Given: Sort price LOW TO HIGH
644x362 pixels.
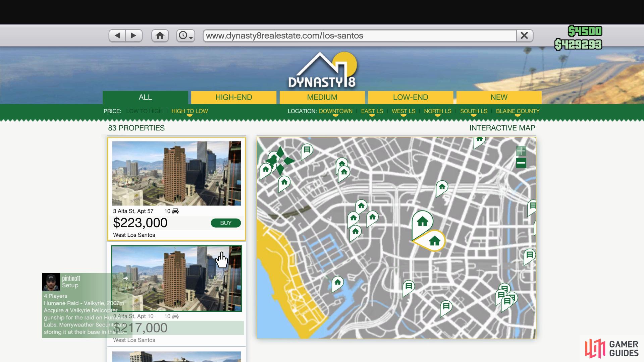Looking at the screenshot, I should click(x=144, y=111).
